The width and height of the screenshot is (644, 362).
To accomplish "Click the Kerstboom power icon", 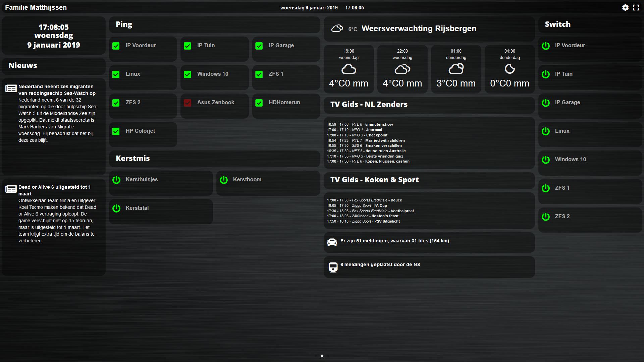I will point(224,180).
